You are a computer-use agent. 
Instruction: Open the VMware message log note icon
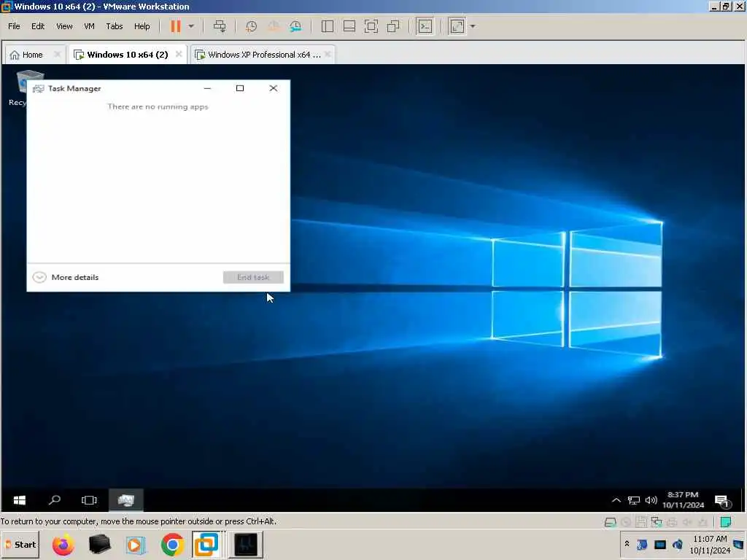click(726, 522)
